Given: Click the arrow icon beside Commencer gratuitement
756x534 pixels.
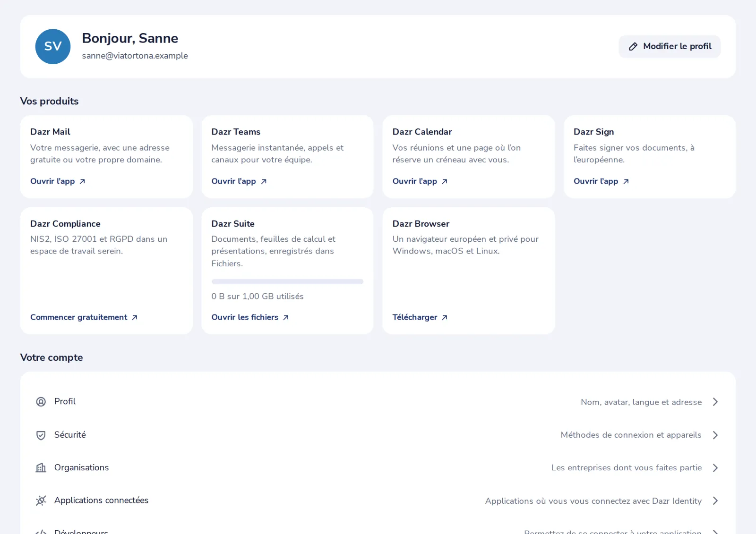Looking at the screenshot, I should 135,317.
